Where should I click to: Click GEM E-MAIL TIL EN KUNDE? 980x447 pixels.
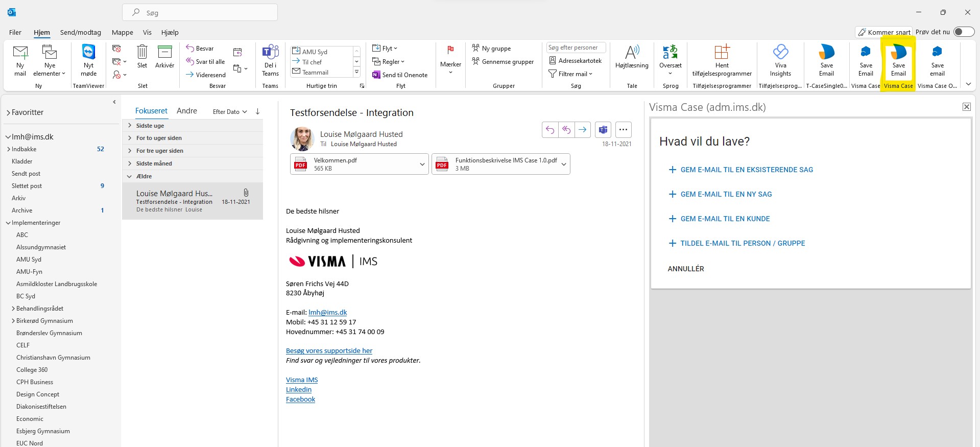pos(719,219)
